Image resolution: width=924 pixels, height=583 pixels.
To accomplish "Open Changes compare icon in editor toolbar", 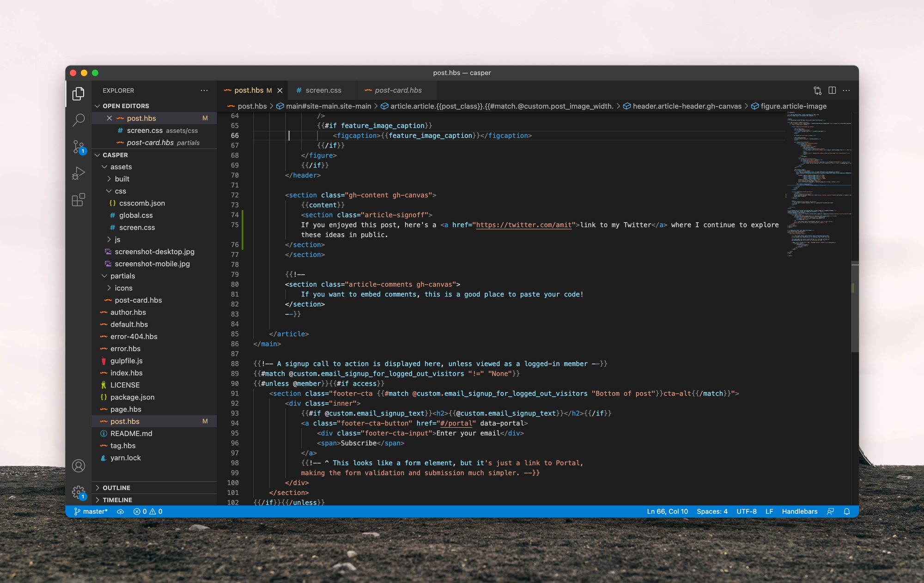I will click(x=817, y=91).
